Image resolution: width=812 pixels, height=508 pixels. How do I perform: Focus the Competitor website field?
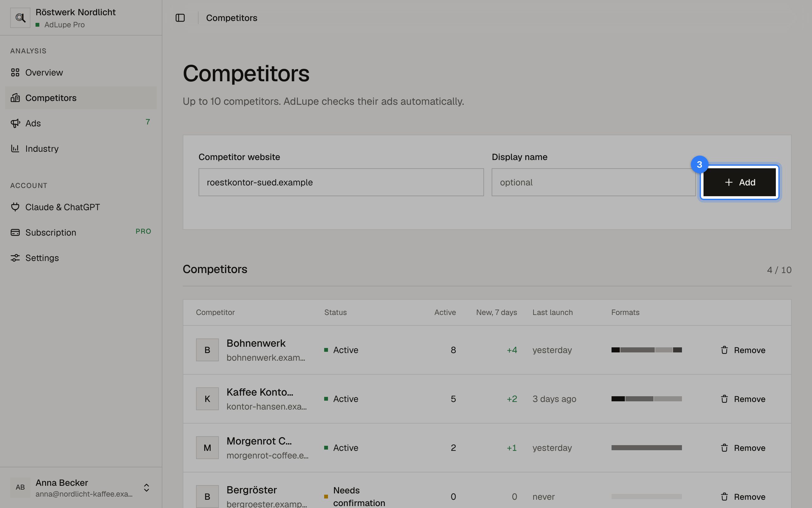[341, 182]
